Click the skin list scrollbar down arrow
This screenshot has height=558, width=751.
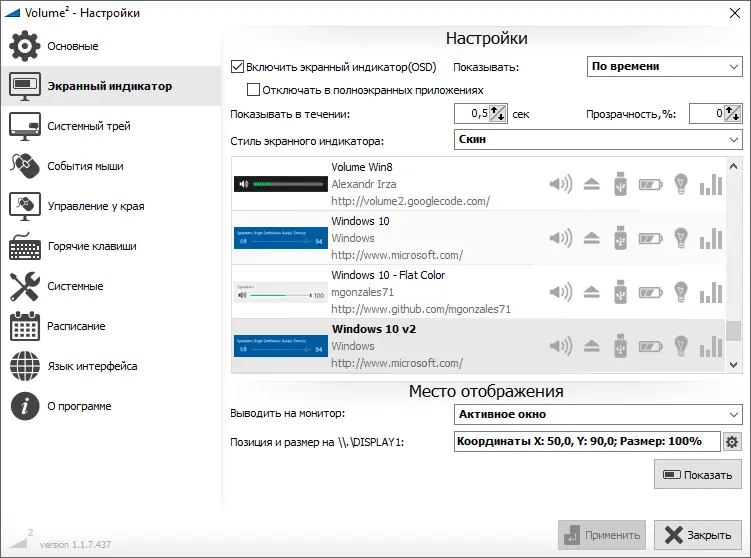click(733, 364)
